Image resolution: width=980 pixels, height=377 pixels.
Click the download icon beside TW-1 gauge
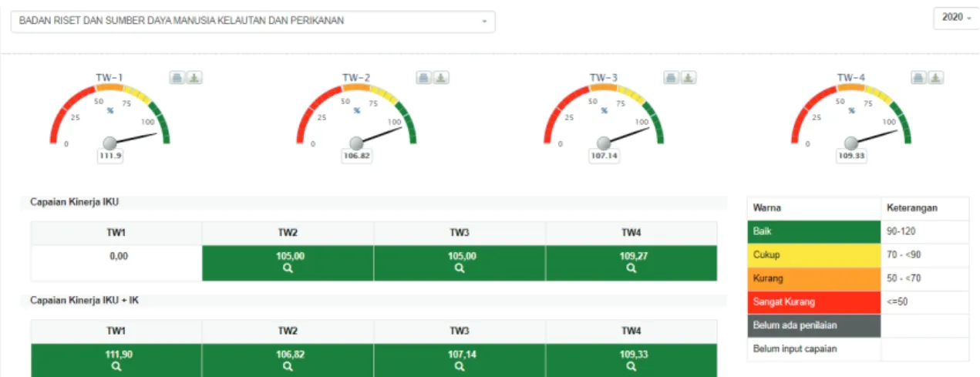194,78
